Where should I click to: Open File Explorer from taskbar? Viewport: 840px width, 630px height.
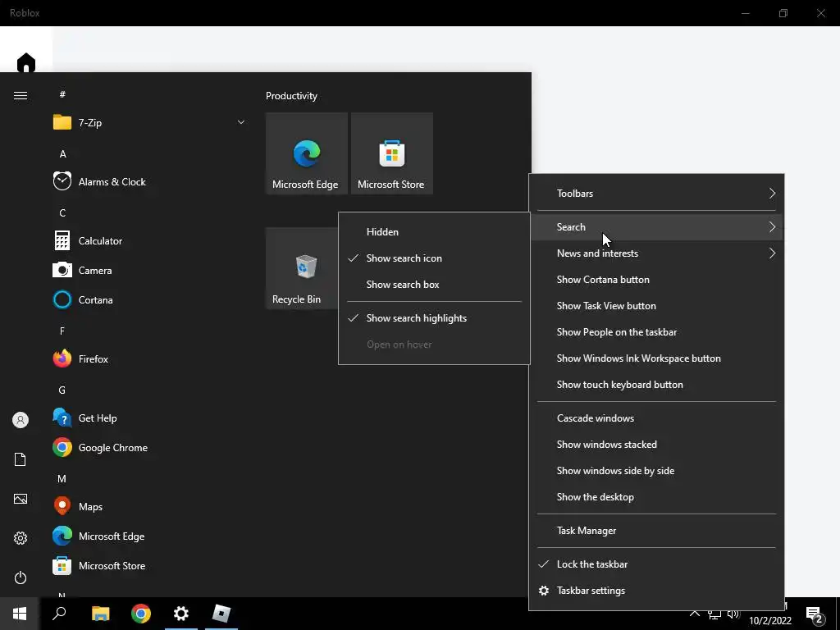[x=101, y=614]
